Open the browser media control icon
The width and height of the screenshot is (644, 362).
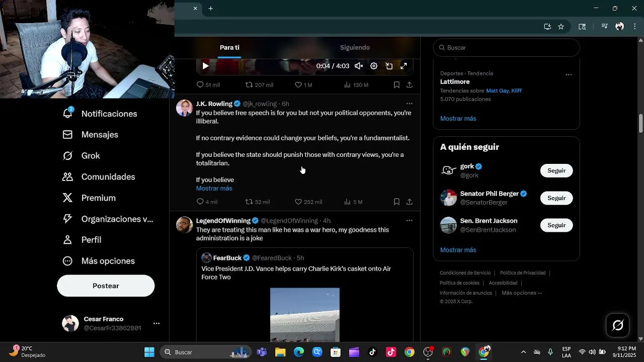605,27
